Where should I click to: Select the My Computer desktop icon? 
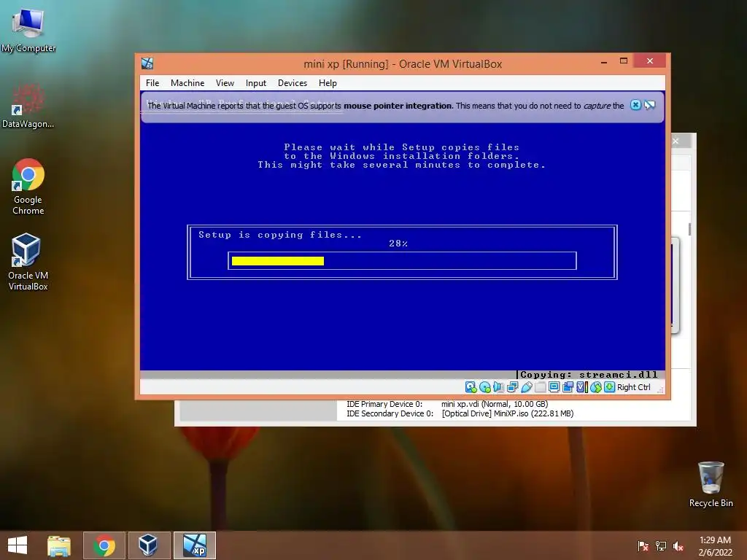[x=28, y=31]
